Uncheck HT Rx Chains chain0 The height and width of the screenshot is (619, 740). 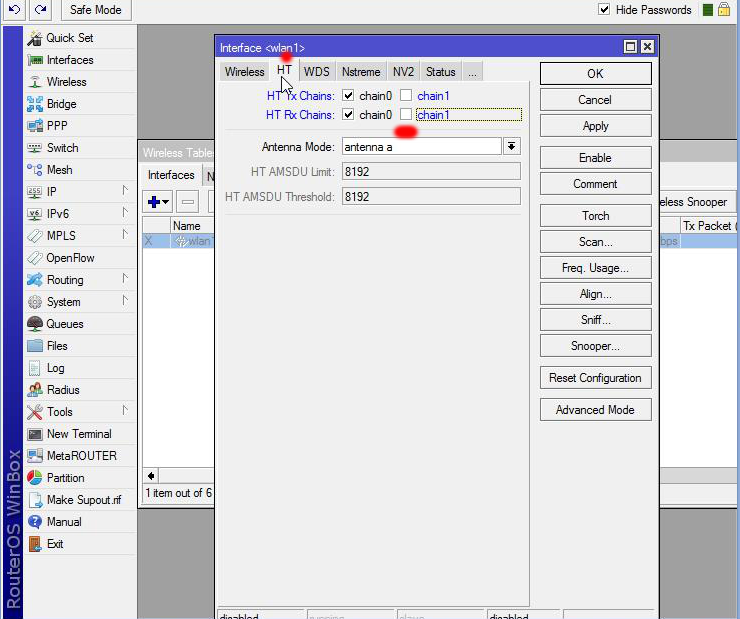click(x=348, y=114)
